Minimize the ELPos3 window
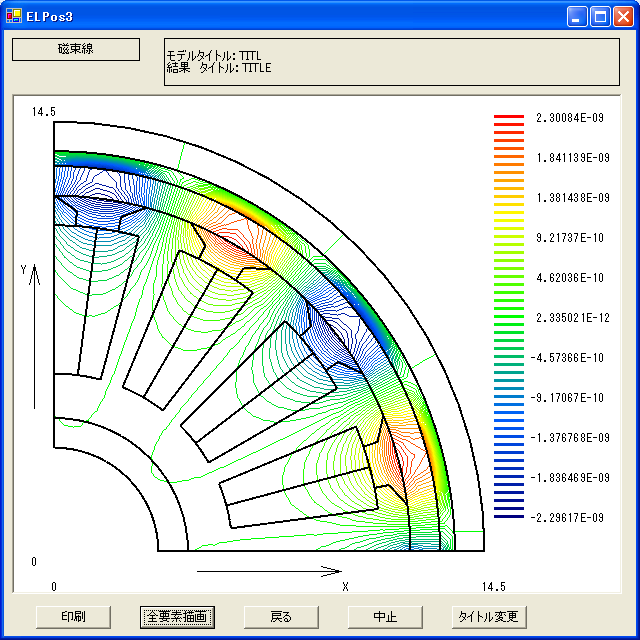The height and width of the screenshot is (640, 640). click(x=577, y=17)
